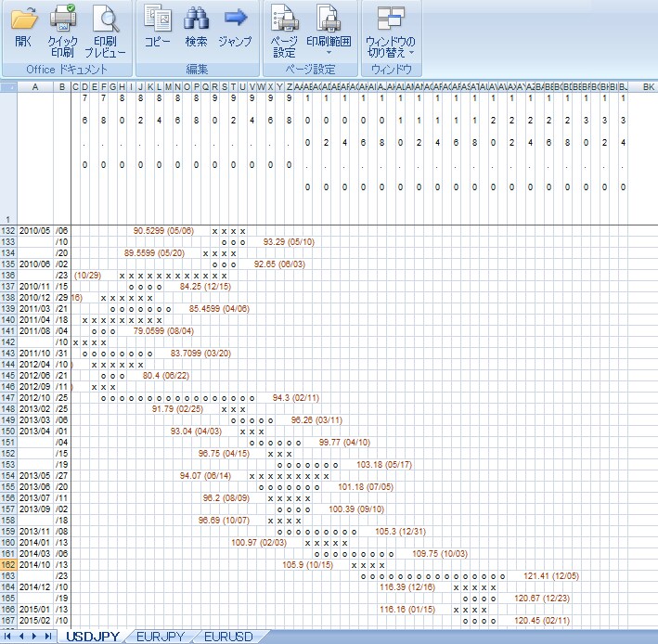The height and width of the screenshot is (644, 658).
Task: Click the 96.69 (10/07) label
Action: point(224,521)
